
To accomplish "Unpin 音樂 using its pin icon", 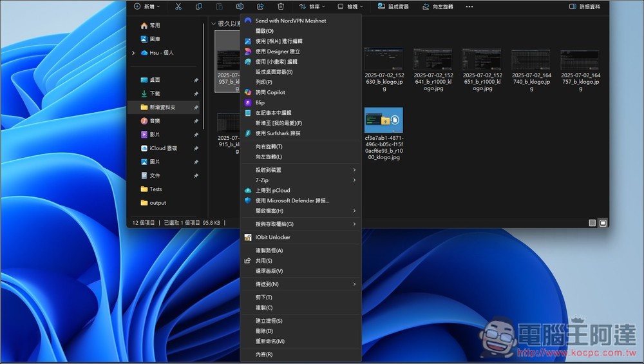I will (196, 120).
